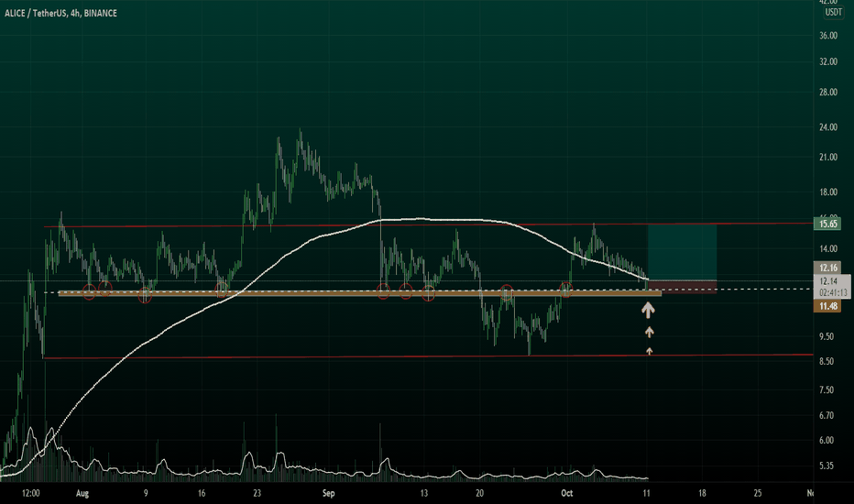The image size is (854, 504).
Task: Click the 16 date label on time axis
Action: [x=202, y=493]
